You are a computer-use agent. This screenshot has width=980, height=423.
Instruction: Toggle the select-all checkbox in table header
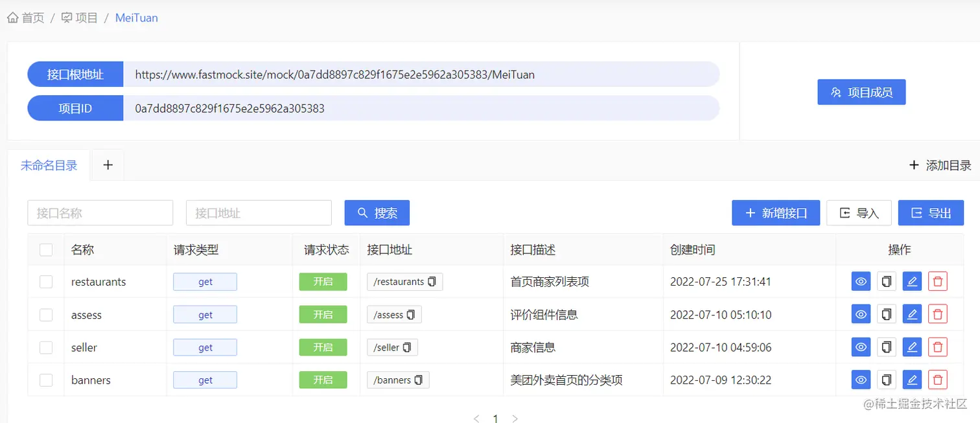[x=46, y=249]
